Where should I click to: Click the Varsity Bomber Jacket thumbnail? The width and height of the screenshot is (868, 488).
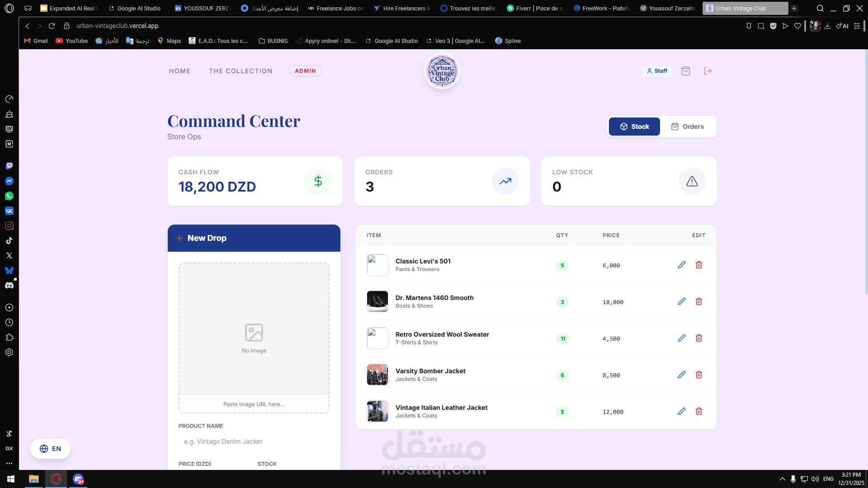point(377,375)
